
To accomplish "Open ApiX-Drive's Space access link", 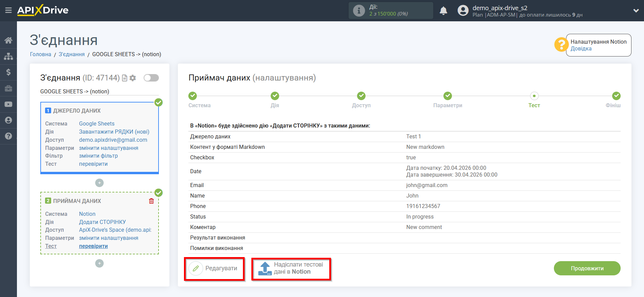I will pos(115,230).
